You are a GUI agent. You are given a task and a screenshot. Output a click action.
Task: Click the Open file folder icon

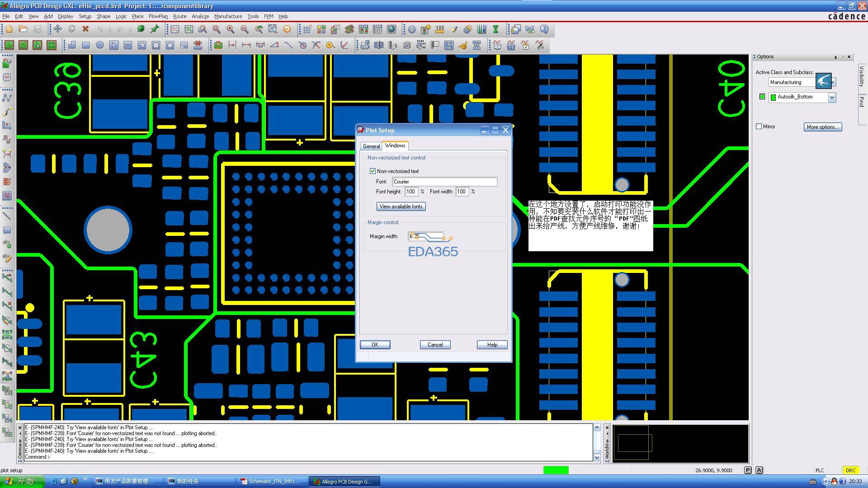coord(23,29)
